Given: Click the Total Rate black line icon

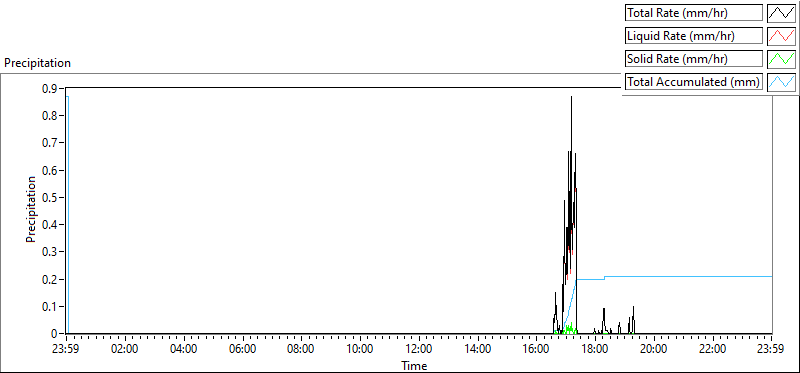Looking at the screenshot, I should tap(782, 13).
